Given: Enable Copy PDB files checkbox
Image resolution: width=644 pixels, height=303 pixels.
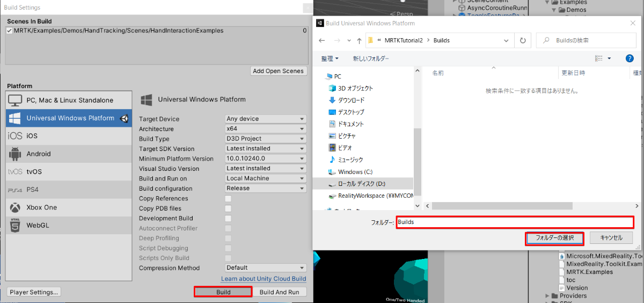Looking at the screenshot, I should (228, 208).
